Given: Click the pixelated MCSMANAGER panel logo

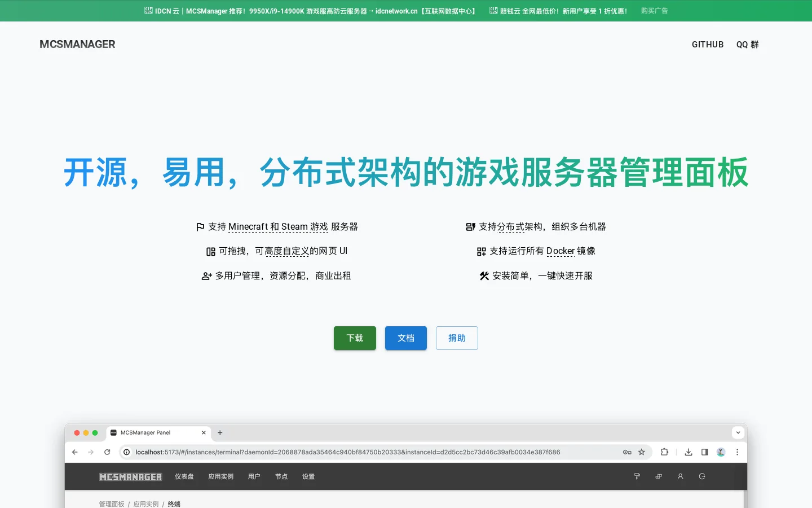Looking at the screenshot, I should pos(131,477).
